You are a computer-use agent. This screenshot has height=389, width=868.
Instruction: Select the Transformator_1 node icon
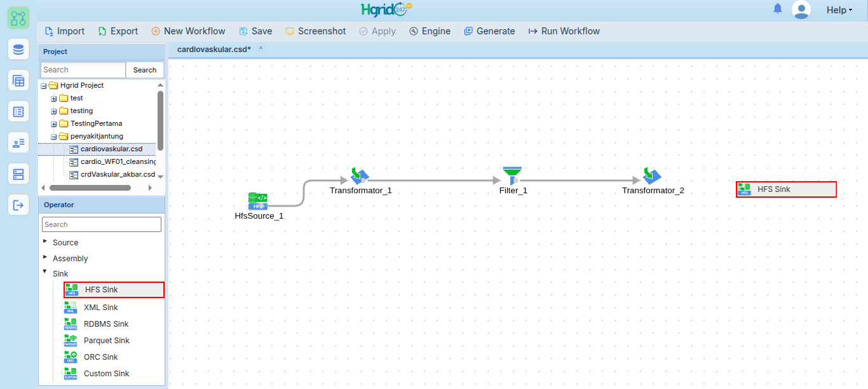pyautogui.click(x=360, y=175)
